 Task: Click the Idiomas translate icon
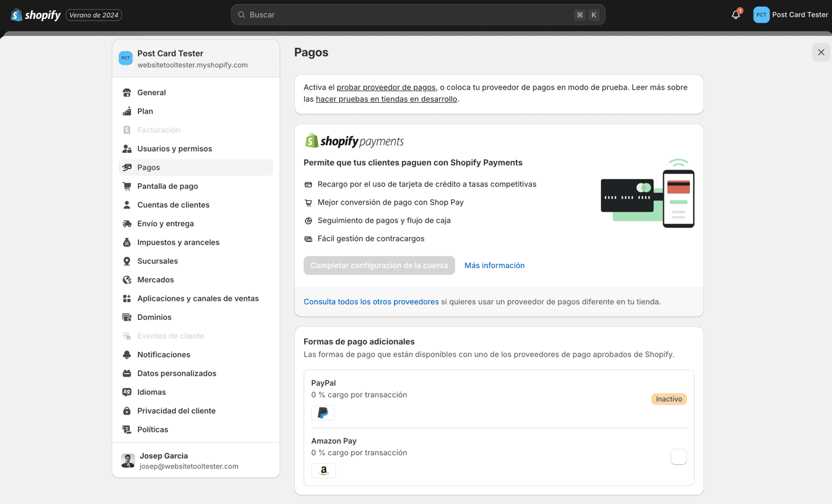click(x=127, y=392)
